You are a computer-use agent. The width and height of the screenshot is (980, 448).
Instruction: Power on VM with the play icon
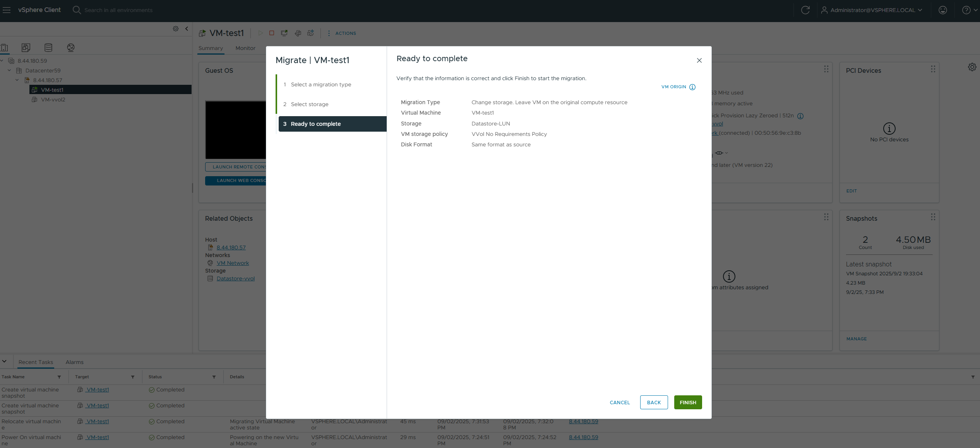pos(260,33)
